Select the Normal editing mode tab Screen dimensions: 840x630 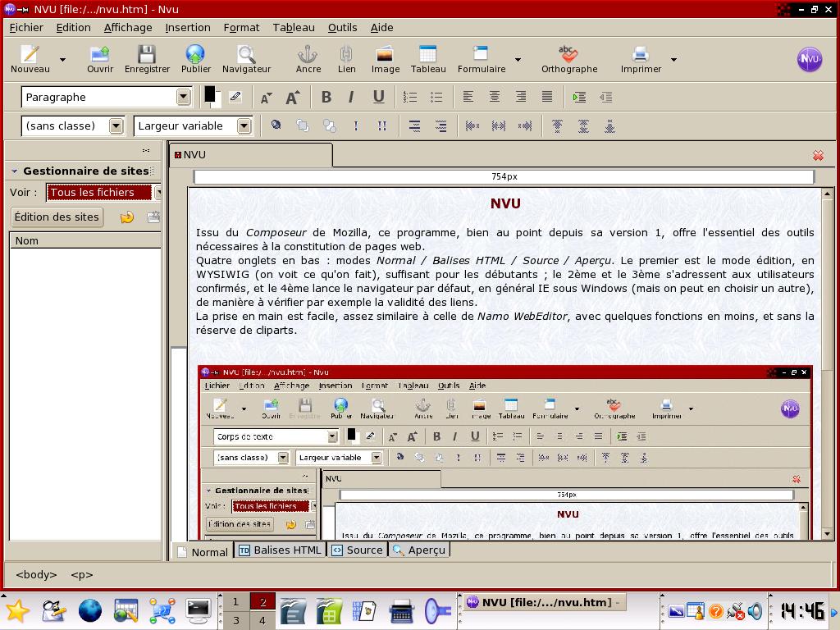pos(203,552)
